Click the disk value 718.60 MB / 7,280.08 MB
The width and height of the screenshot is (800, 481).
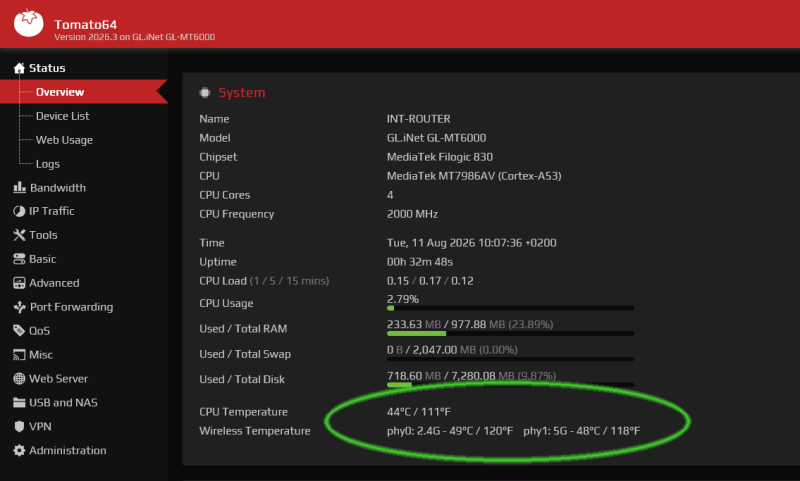(x=471, y=376)
